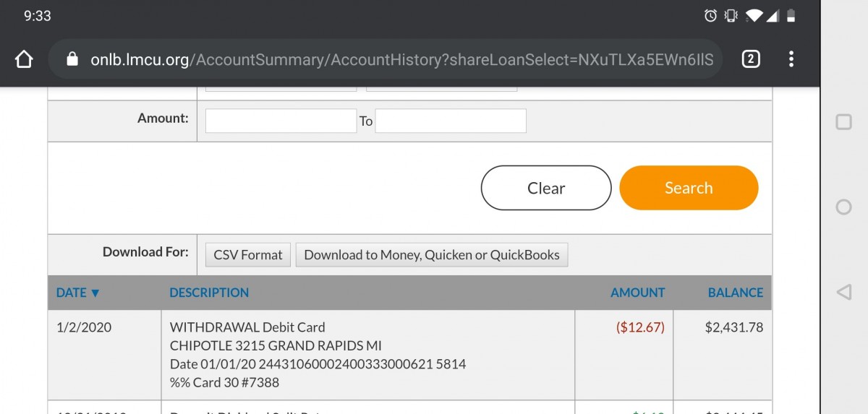This screenshot has width=868, height=414.
Task: Download history in CSV Format
Action: 248,255
